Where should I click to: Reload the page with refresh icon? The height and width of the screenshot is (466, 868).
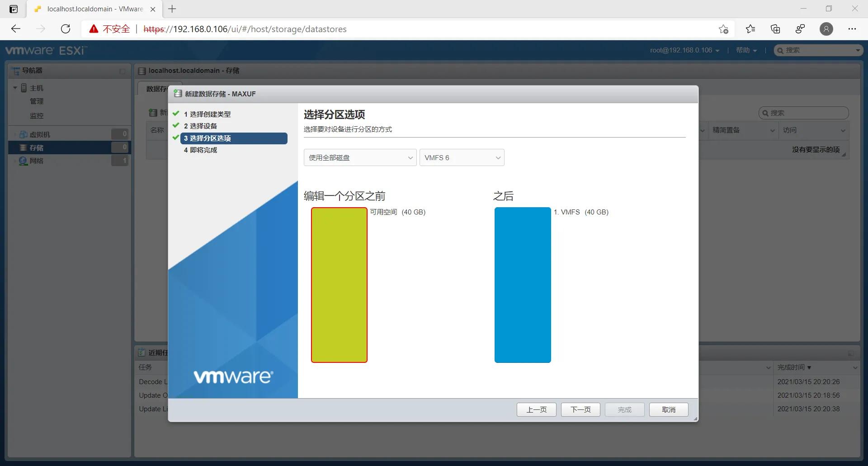tap(66, 29)
